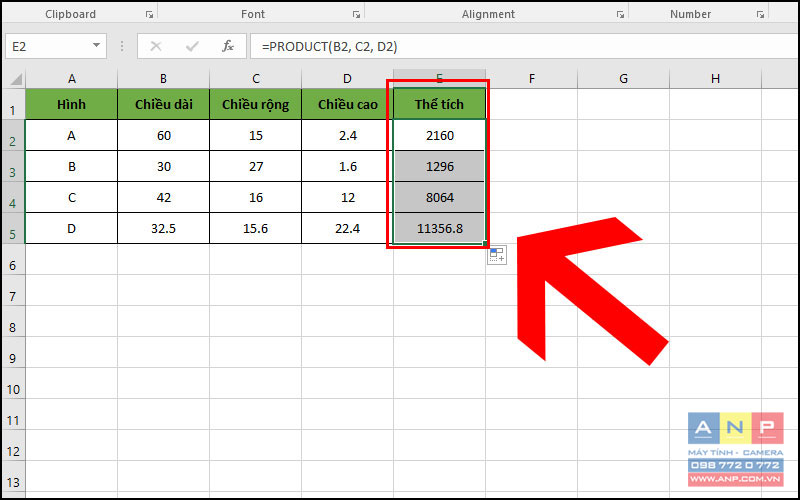Select cell containing 8064

click(440, 198)
